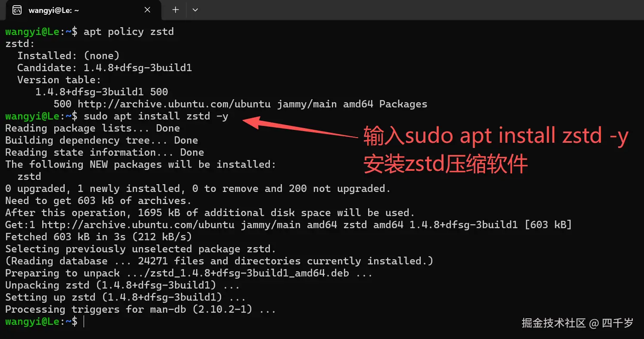
Task: Open the new tab dropdown chevron
Action: [195, 9]
